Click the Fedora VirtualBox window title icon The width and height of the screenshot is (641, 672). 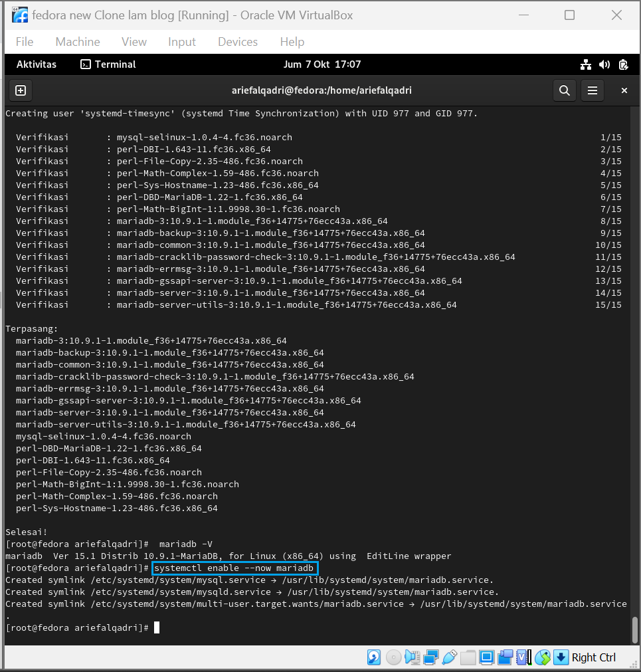tap(20, 15)
